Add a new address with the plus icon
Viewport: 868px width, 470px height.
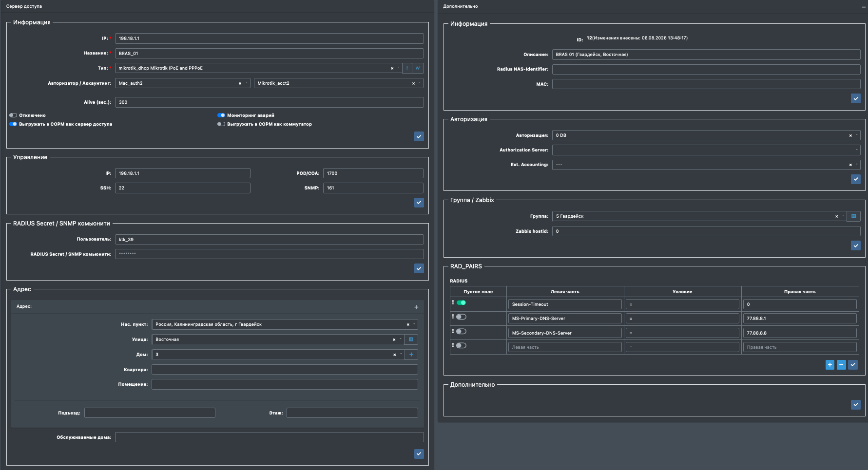416,307
